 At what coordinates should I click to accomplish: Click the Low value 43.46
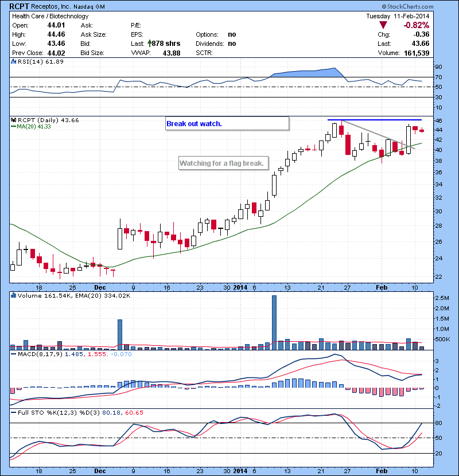(56, 44)
